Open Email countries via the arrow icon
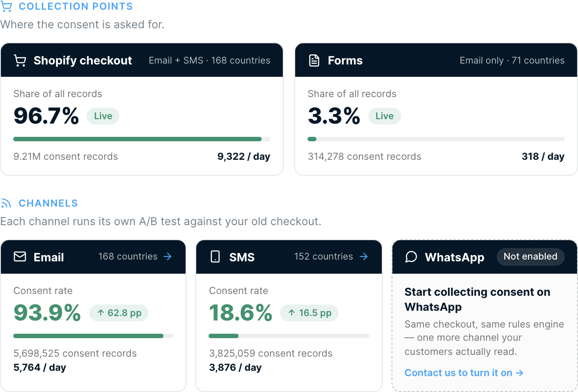This screenshot has width=578, height=392. click(167, 256)
